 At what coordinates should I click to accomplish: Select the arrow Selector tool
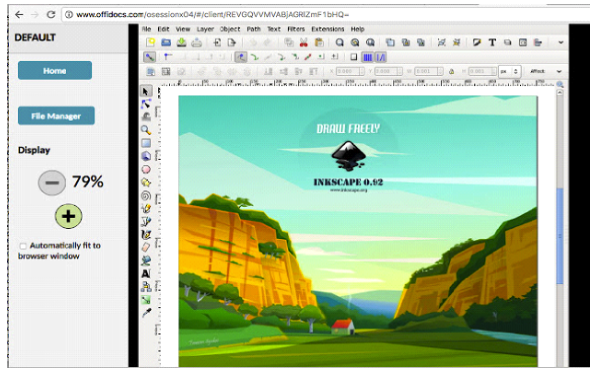point(145,91)
